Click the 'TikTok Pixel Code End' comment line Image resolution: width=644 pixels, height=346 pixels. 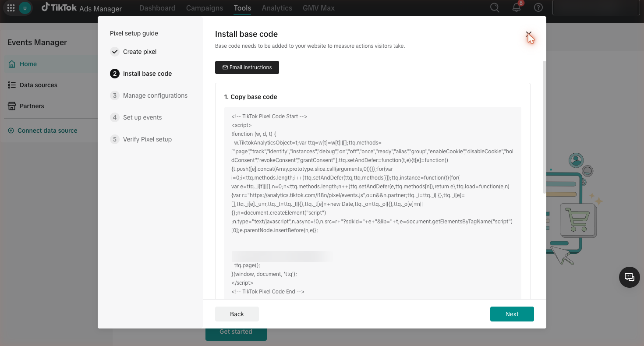[268, 292]
